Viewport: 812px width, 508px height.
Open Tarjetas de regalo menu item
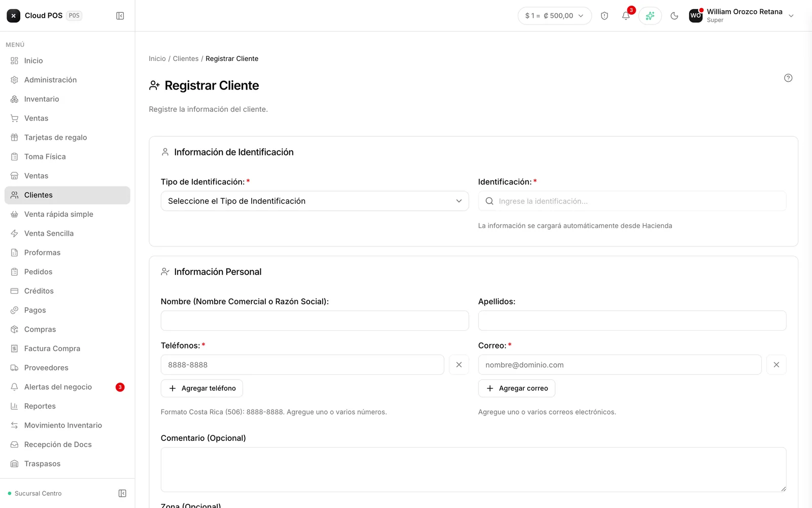pyautogui.click(x=67, y=137)
